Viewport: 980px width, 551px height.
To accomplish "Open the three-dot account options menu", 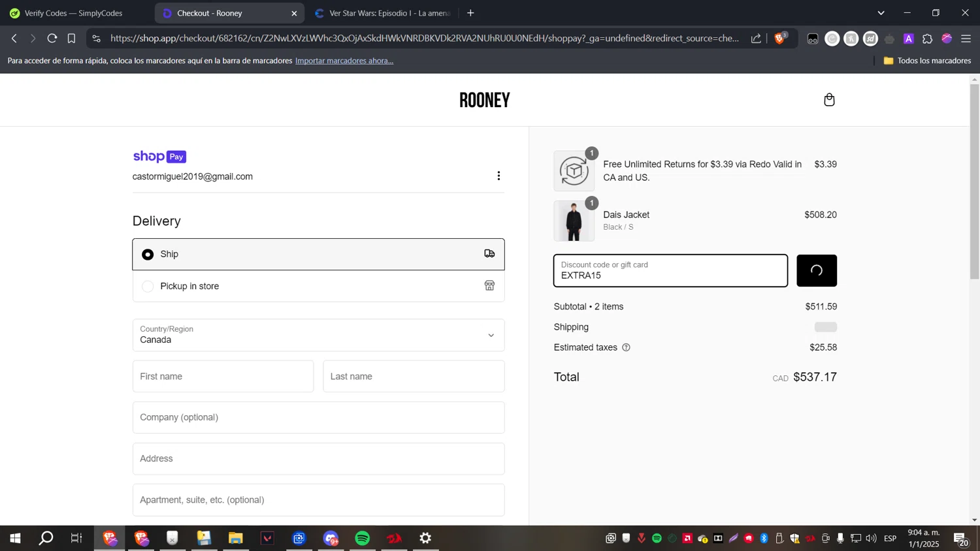I will click(x=498, y=176).
